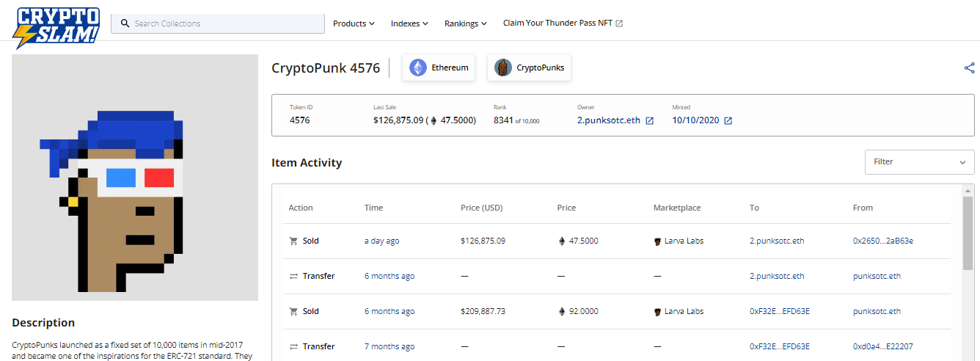The width and height of the screenshot is (980, 361).
Task: Click '6 months ago' link in Transfer row
Action: pyautogui.click(x=390, y=276)
